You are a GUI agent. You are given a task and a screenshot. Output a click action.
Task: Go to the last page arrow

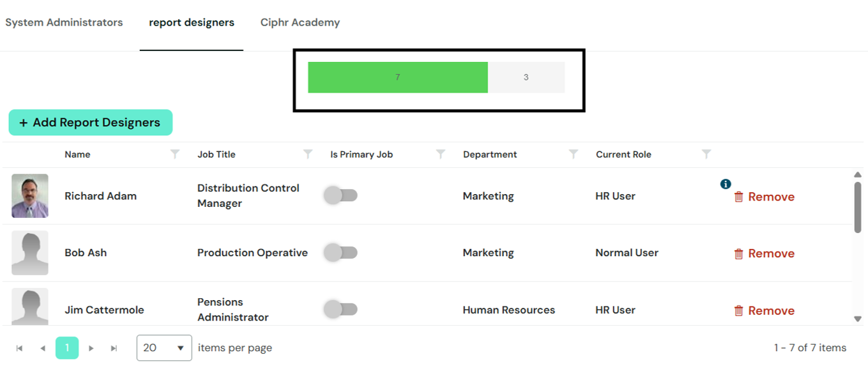114,348
